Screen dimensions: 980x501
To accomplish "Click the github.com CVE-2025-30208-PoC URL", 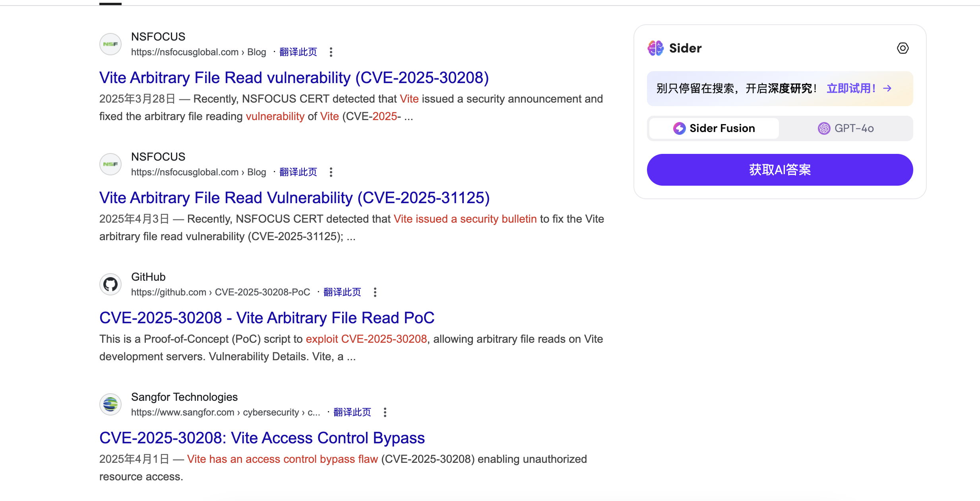I will coord(221,292).
